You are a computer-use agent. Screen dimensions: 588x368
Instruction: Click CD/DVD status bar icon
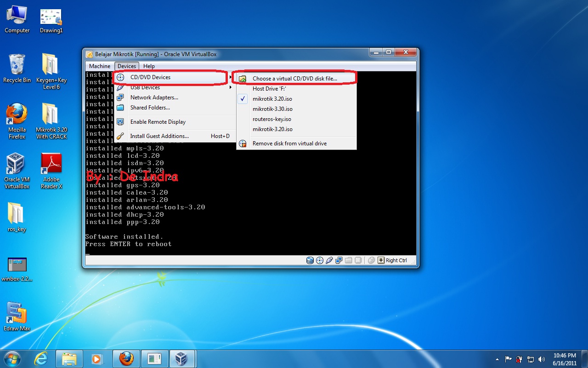pyautogui.click(x=320, y=260)
